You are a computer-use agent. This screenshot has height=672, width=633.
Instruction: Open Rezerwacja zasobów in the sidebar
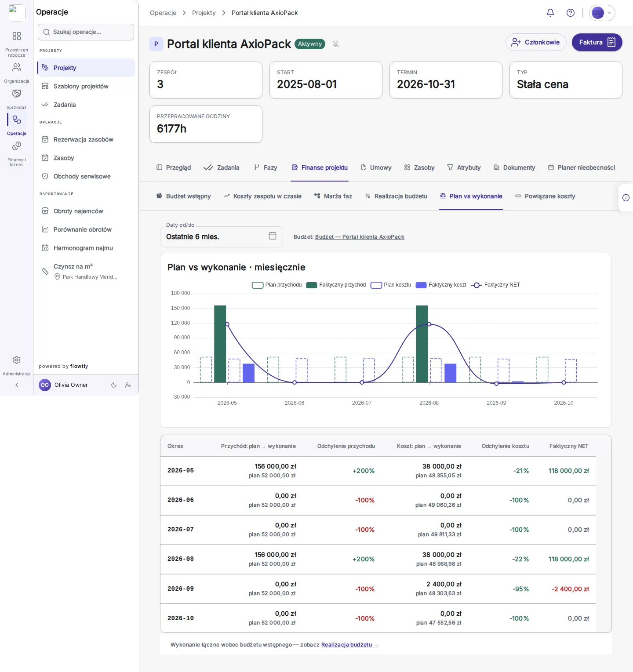coord(86,139)
